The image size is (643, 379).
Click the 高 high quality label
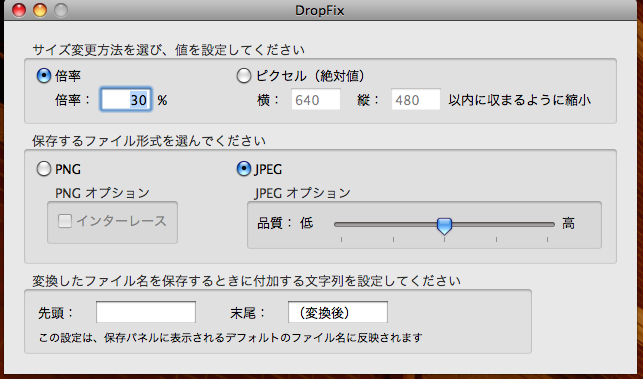568,224
